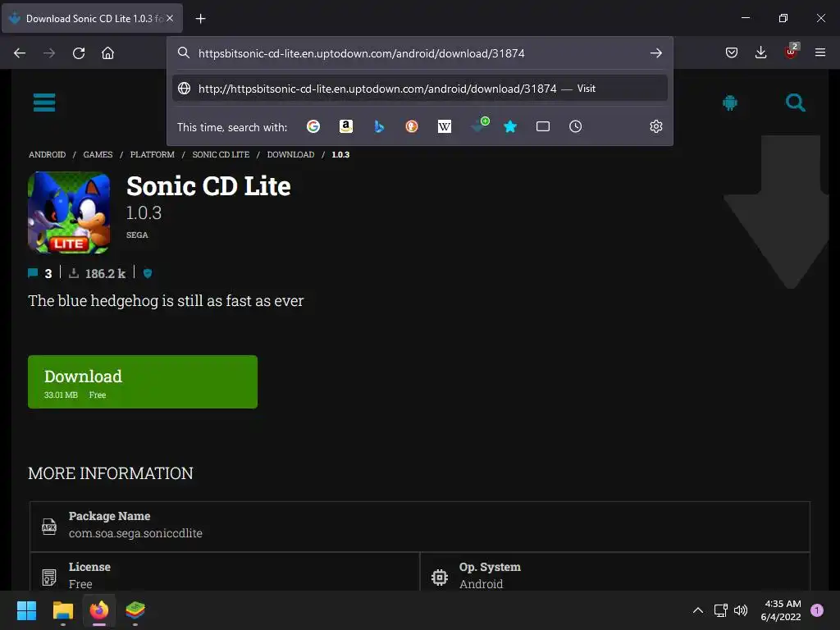Click the Go arrow in address bar

coord(655,53)
